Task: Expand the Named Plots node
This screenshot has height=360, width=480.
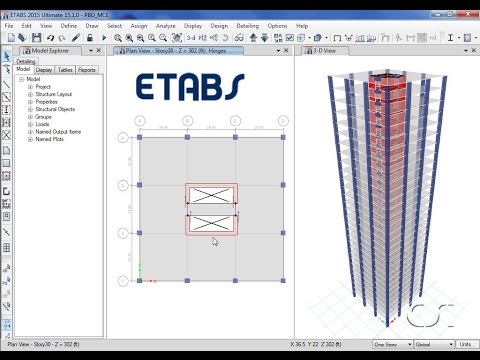Action: coord(30,139)
